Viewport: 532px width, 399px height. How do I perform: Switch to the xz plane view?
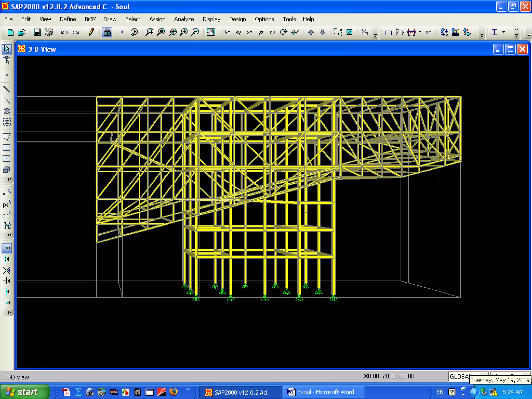pos(249,32)
